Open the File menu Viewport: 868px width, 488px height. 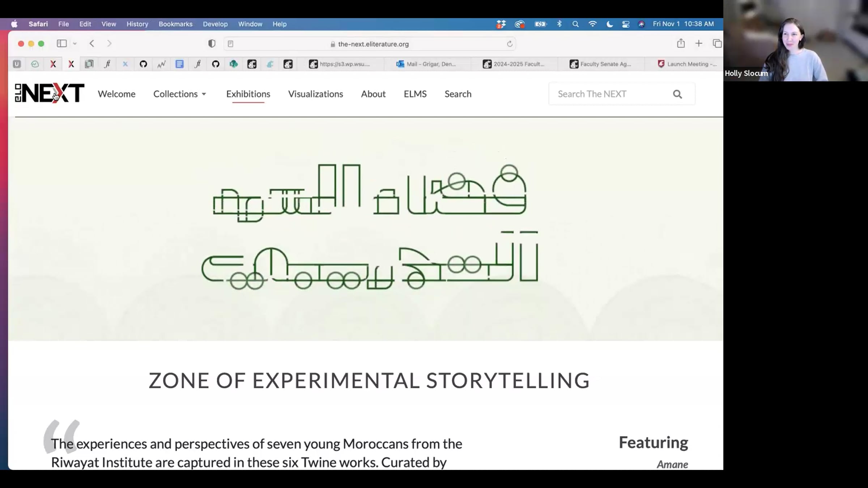[64, 24]
